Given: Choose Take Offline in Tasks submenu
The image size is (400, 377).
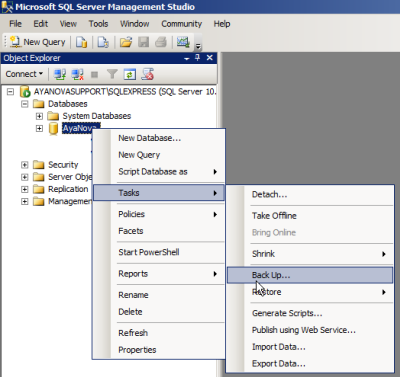Looking at the screenshot, I should [x=310, y=216].
